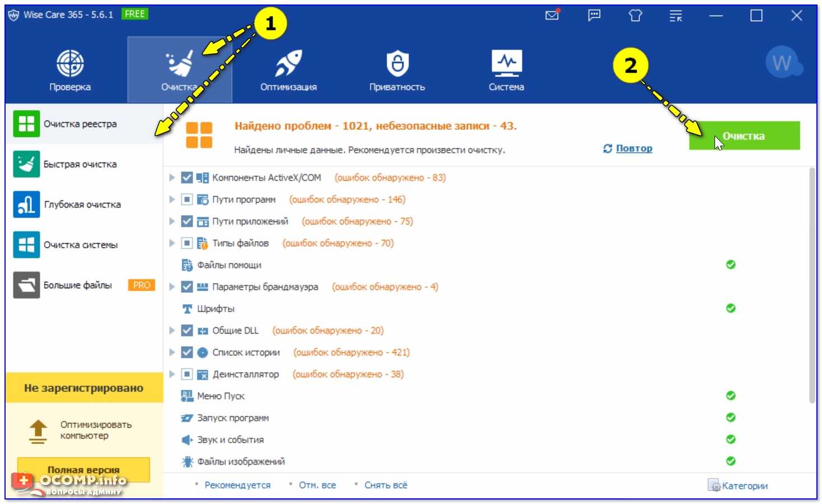
Task: Open the skin (t-shirt) theme icon
Action: click(x=635, y=15)
